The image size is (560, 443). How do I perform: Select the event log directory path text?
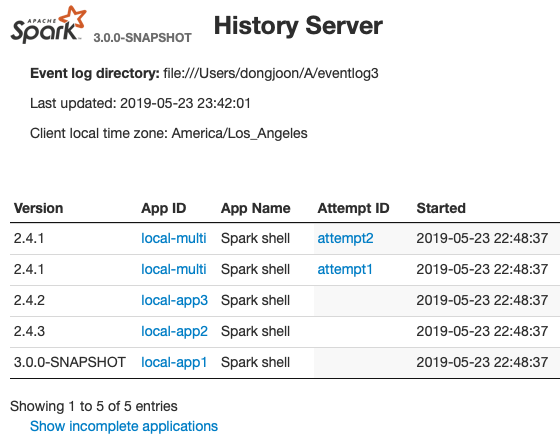271,73
